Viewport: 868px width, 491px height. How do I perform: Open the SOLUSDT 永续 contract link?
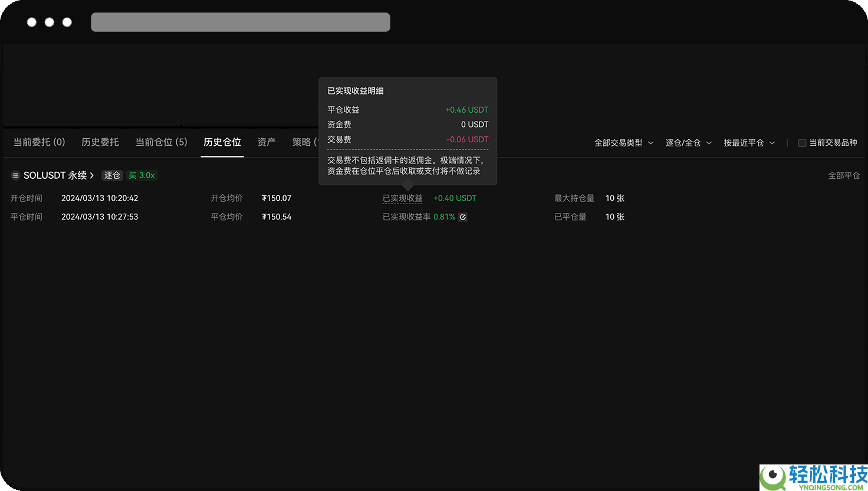[x=55, y=175]
